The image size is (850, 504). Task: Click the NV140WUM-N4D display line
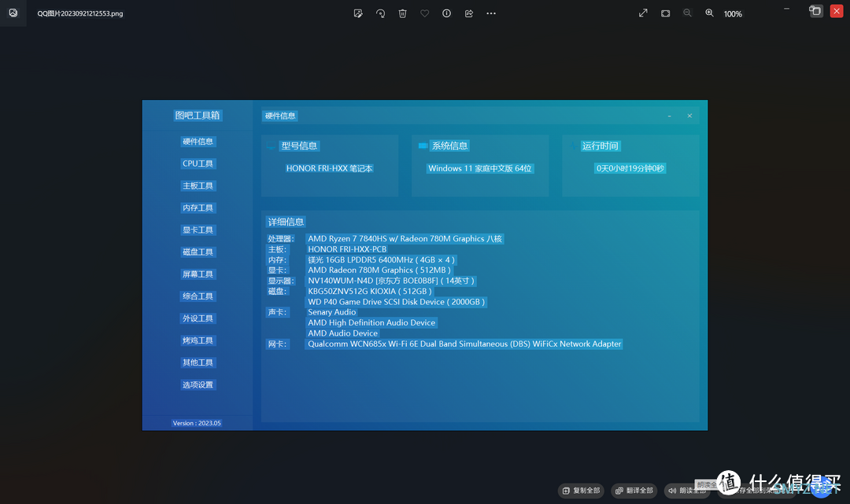[391, 281]
